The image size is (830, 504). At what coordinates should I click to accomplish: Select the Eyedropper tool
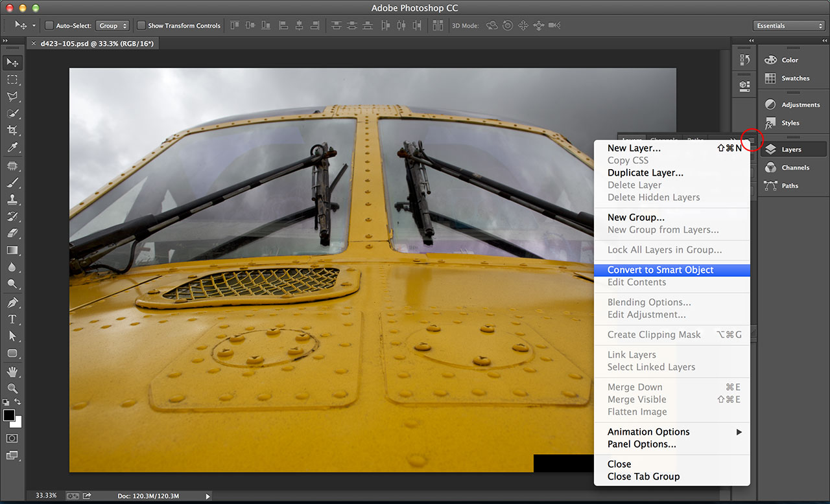click(12, 148)
